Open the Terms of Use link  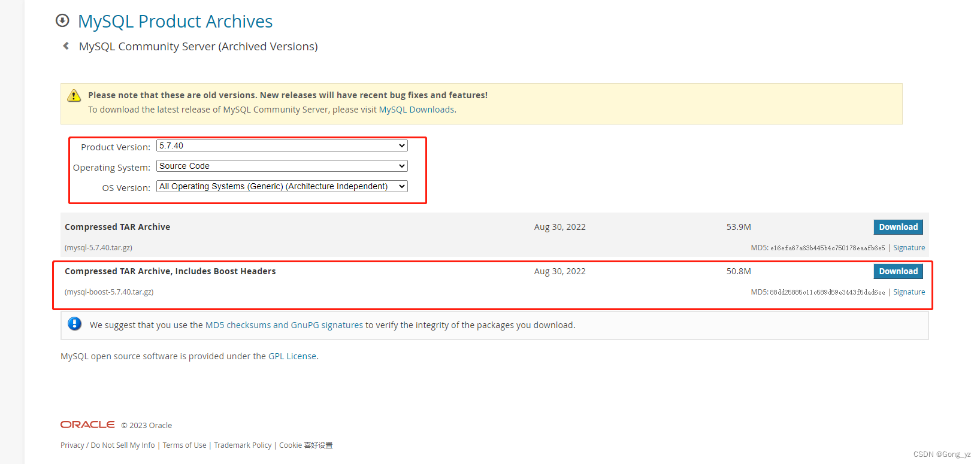[x=184, y=445]
